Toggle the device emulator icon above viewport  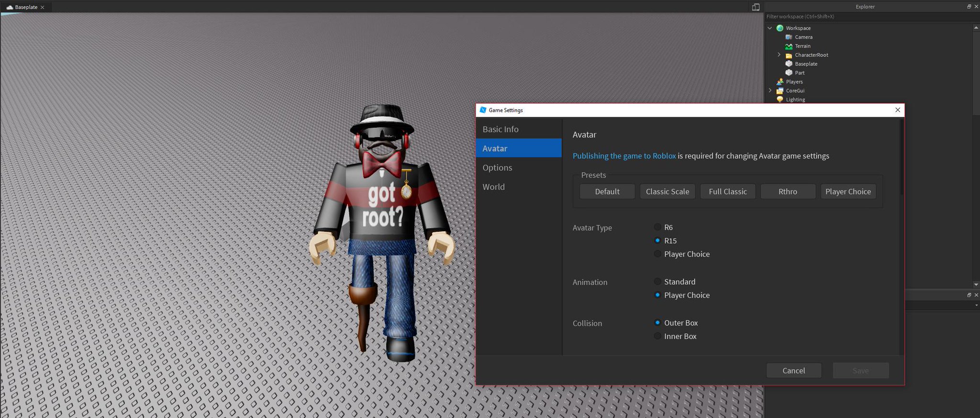click(x=756, y=7)
